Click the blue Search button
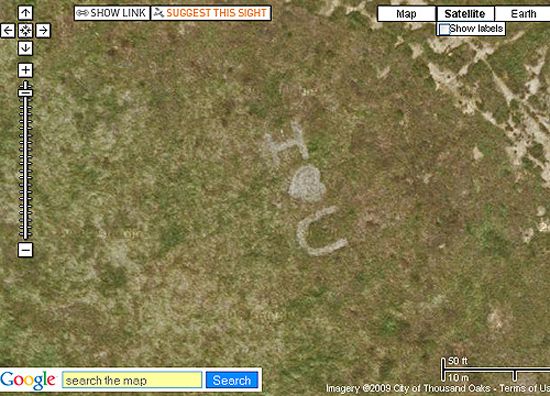This screenshot has width=550, height=396. coord(232,380)
